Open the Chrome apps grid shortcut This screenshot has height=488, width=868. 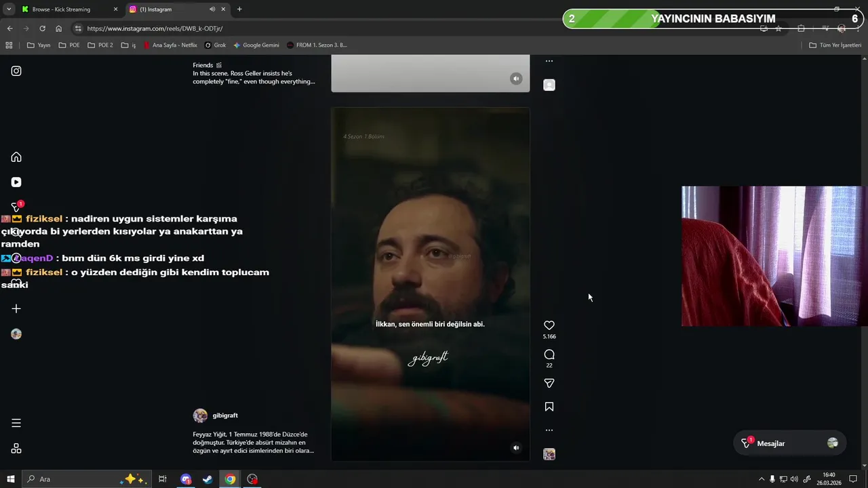point(9,45)
